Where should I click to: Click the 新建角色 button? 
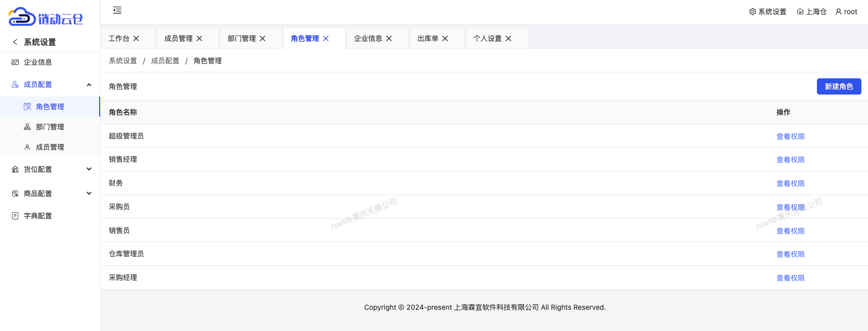pos(839,86)
